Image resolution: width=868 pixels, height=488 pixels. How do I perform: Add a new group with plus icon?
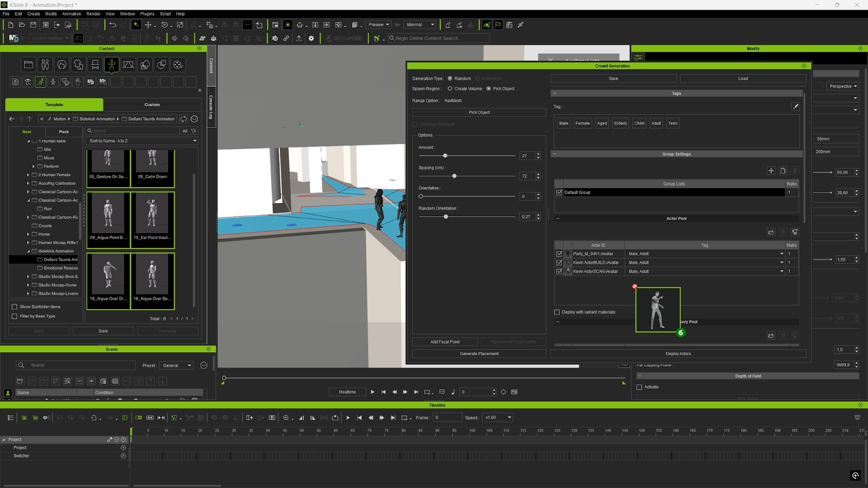(771, 171)
